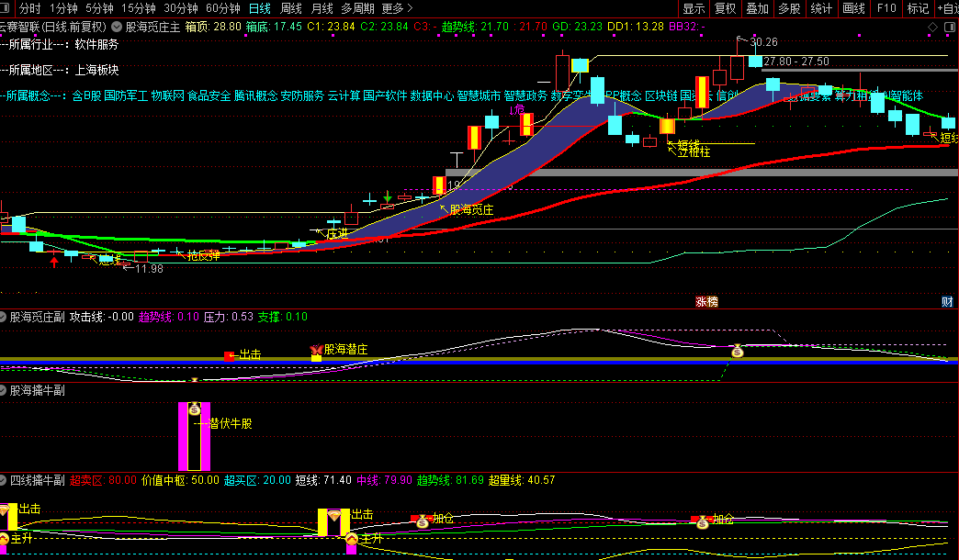
Task: Select the 5分钟 period tab
Action: click(99, 8)
